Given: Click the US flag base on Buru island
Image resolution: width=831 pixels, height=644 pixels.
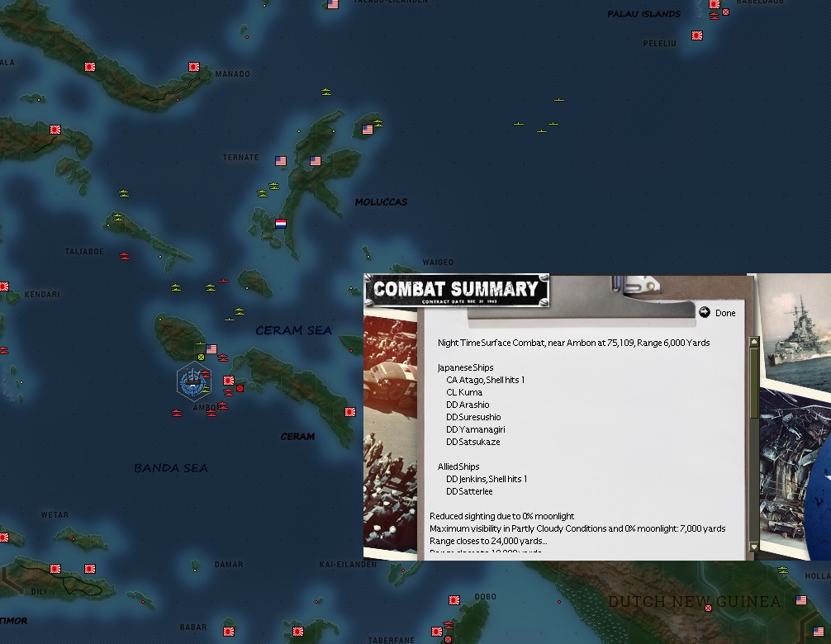Looking at the screenshot, I should click(211, 349).
